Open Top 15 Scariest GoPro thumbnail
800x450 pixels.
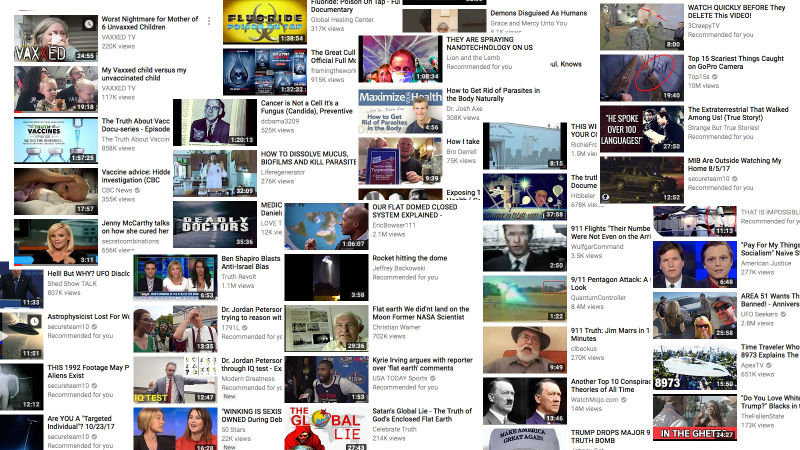point(642,78)
